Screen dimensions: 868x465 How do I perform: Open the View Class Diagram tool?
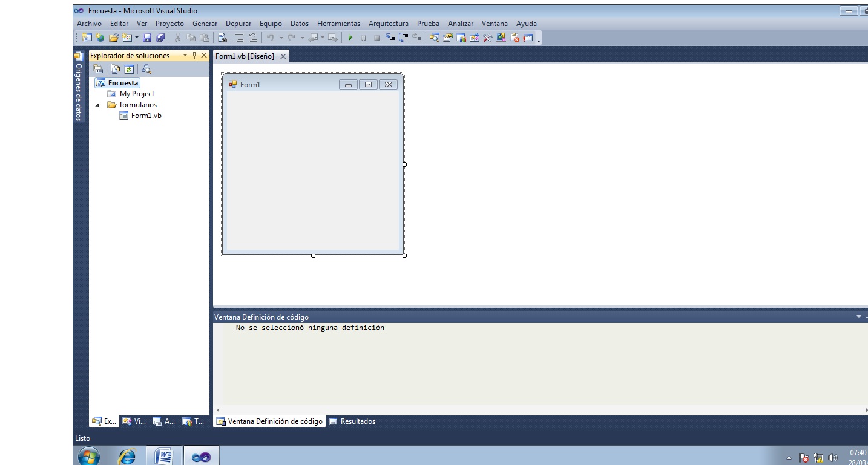pos(146,68)
